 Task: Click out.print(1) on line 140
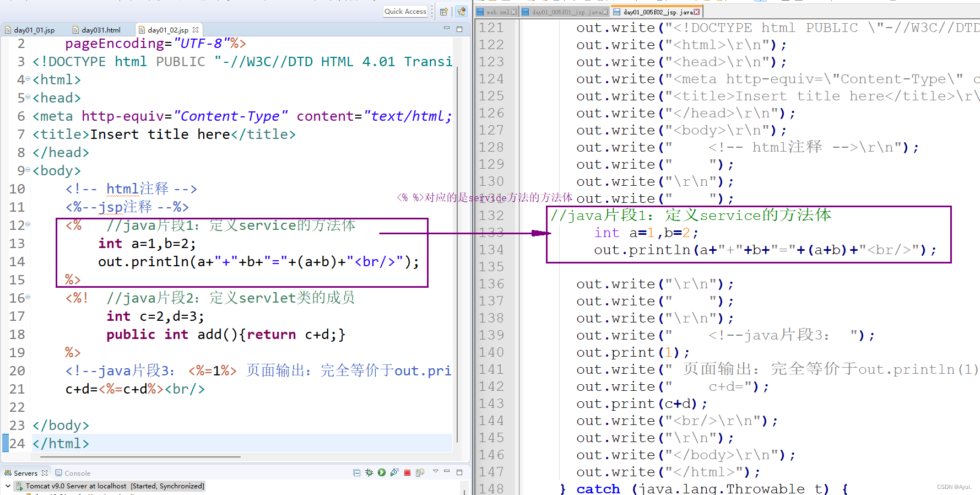tap(633, 352)
